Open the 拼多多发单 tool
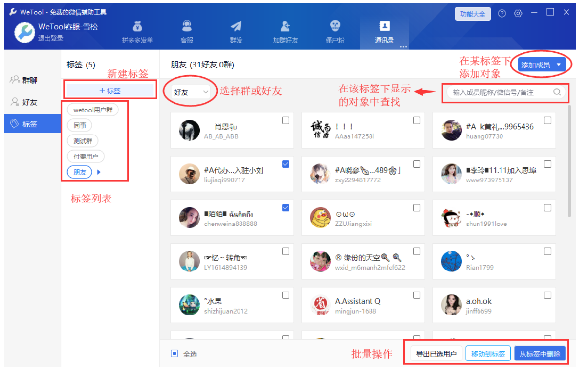Image resolution: width=588 pixels, height=382 pixels. tap(137, 32)
